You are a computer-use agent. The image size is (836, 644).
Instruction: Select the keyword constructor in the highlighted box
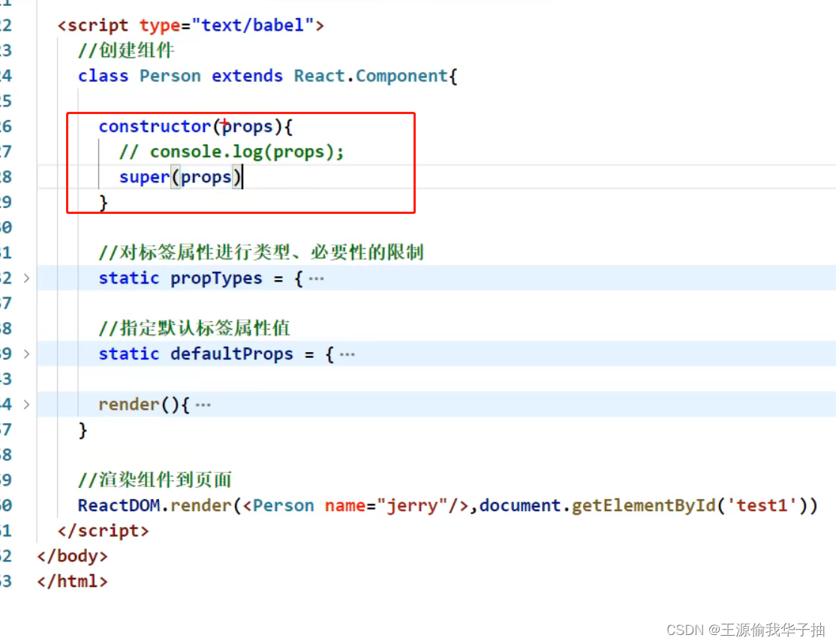point(154,126)
